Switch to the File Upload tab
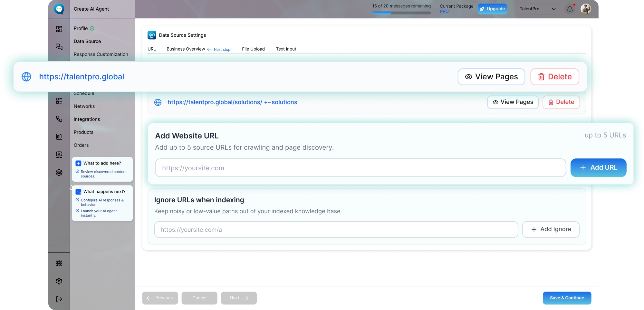The height and width of the screenshot is (310, 644). (253, 49)
